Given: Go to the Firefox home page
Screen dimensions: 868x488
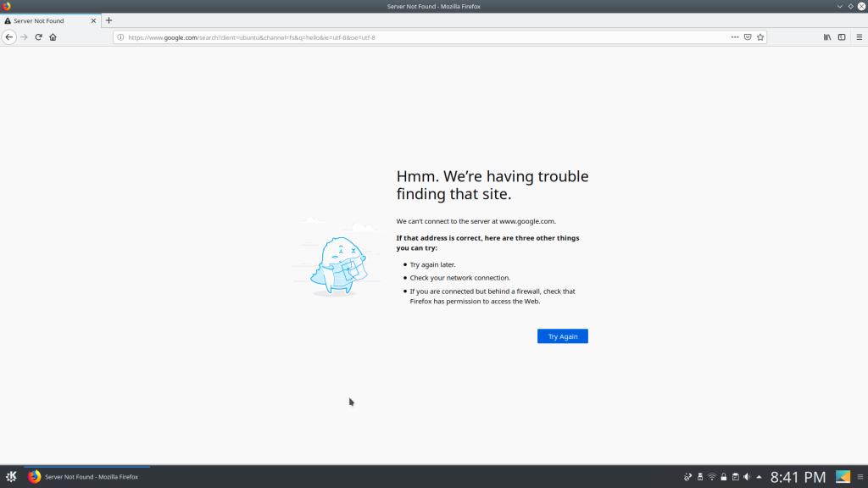Looking at the screenshot, I should click(x=53, y=37).
